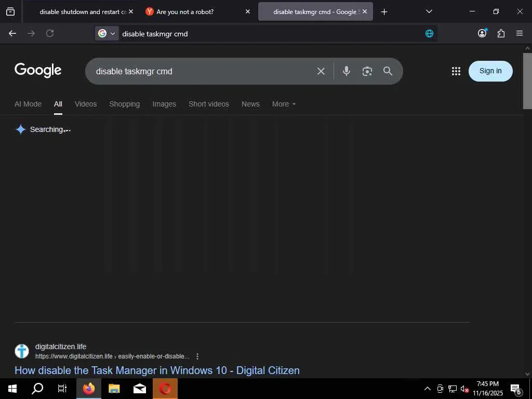This screenshot has width=532, height=399.
Task: Open Windows taskbar search
Action: pos(37,389)
